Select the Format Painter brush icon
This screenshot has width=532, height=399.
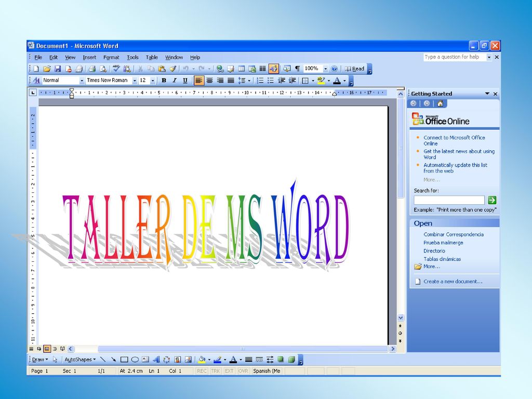pyautogui.click(x=172, y=69)
